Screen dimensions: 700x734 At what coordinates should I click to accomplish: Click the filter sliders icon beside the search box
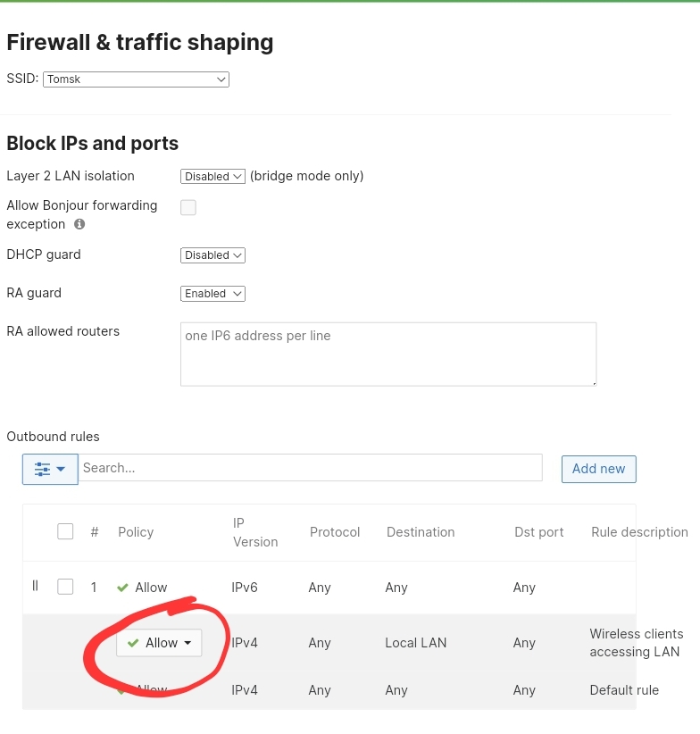pos(43,468)
